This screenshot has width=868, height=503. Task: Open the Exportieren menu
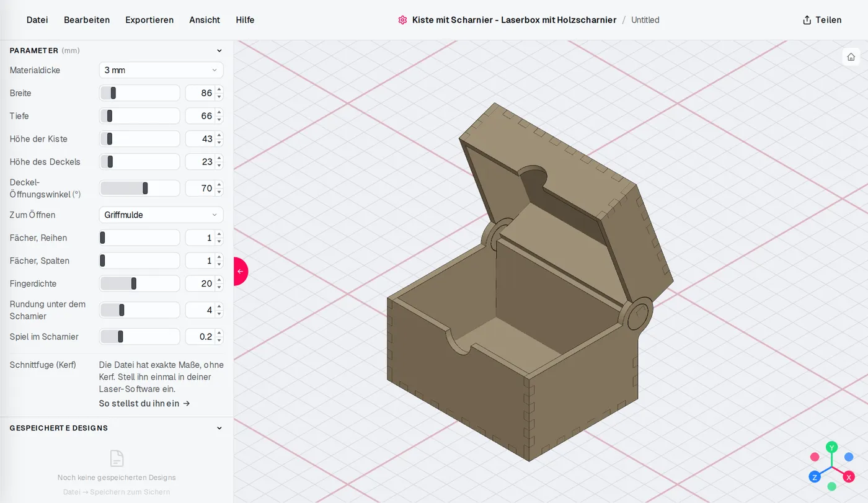coord(149,20)
